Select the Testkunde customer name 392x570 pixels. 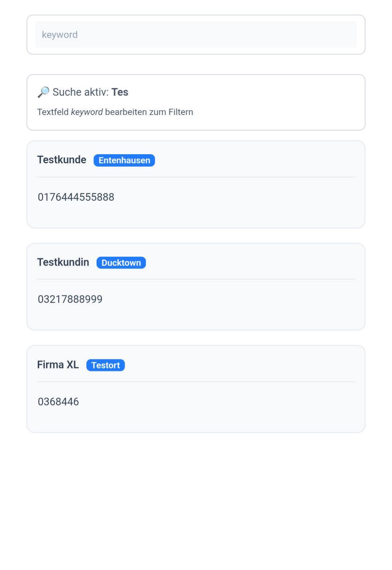coord(62,160)
